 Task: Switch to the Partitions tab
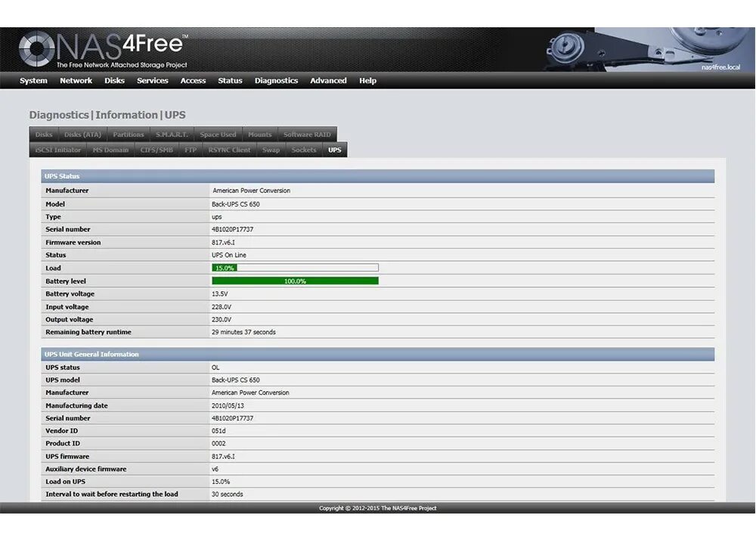(129, 135)
